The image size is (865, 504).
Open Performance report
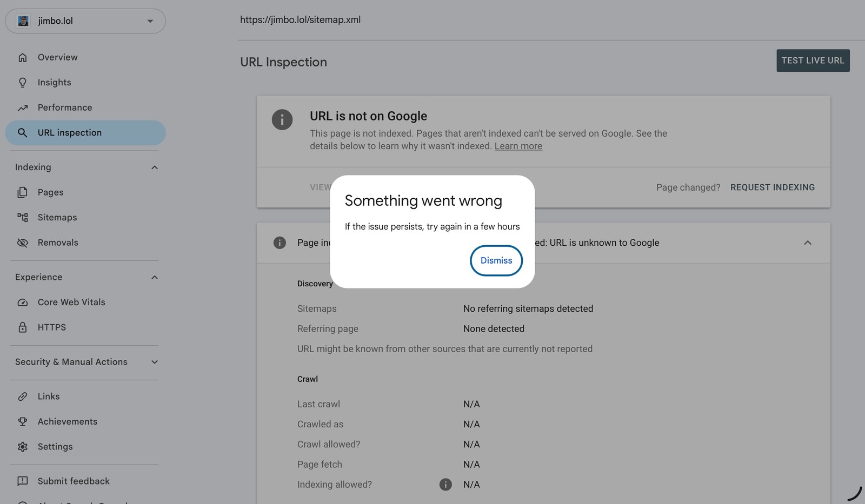pos(85,107)
